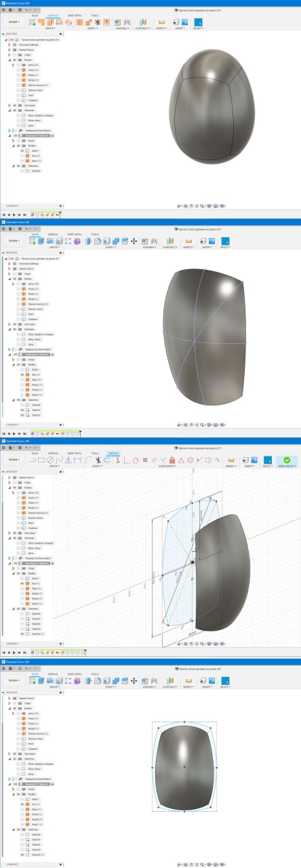The image size is (301, 868).
Task: Click Create Sketch icon in the top window
Action: point(32,22)
